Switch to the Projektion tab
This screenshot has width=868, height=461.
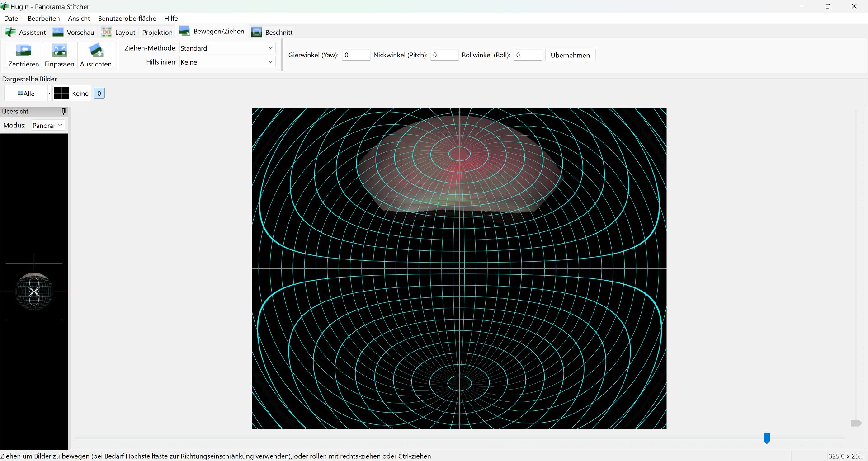[157, 33]
